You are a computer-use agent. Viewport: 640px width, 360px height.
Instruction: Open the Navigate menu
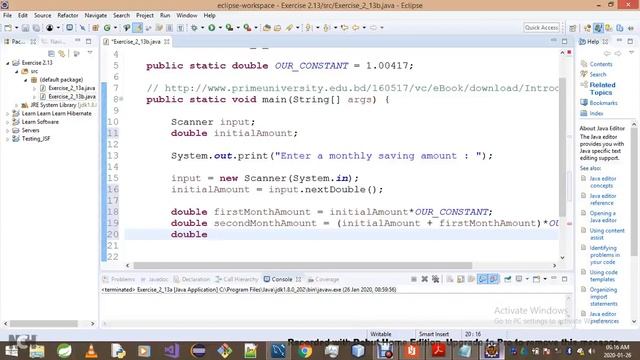(96, 16)
